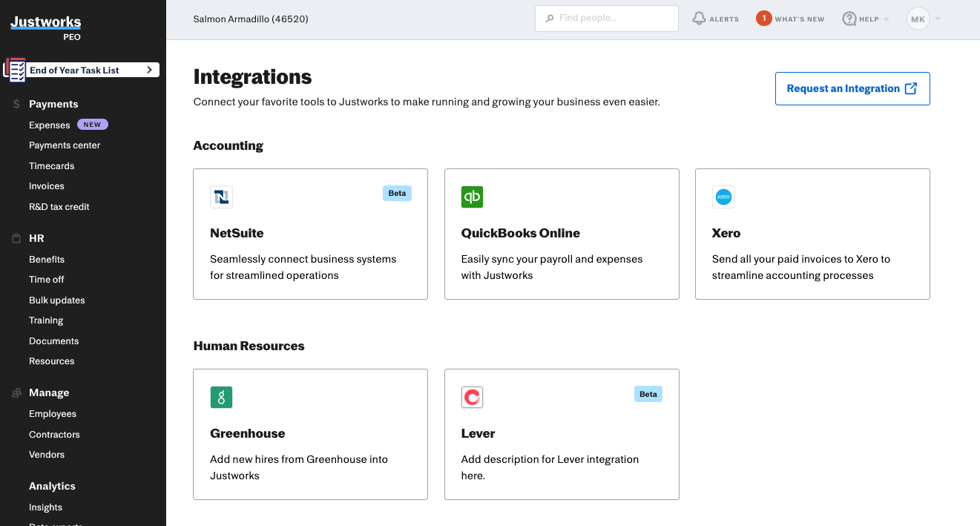The image size is (980, 526).
Task: Open Training under HR
Action: 46,320
